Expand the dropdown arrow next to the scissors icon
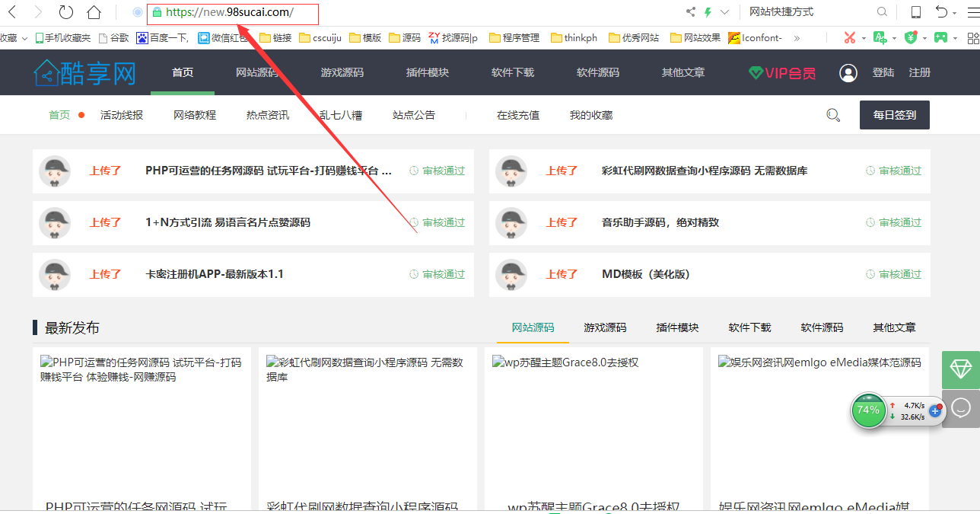 tap(864, 38)
